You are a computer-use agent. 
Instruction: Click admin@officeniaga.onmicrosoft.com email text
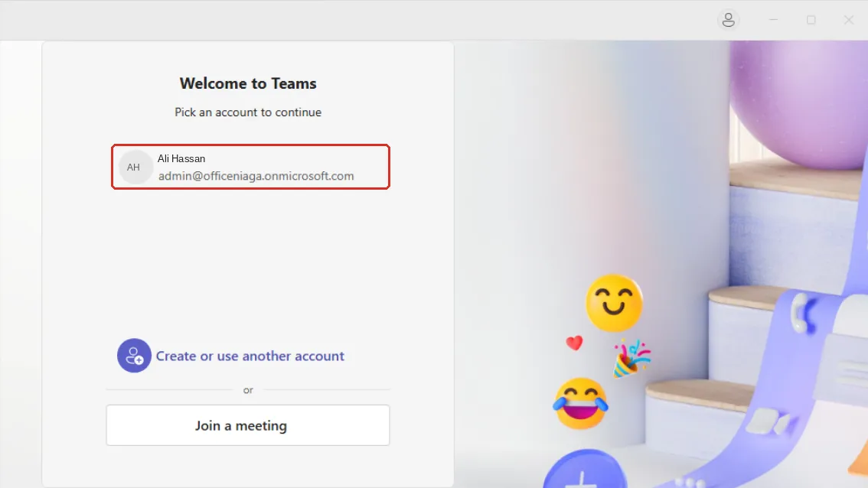256,176
